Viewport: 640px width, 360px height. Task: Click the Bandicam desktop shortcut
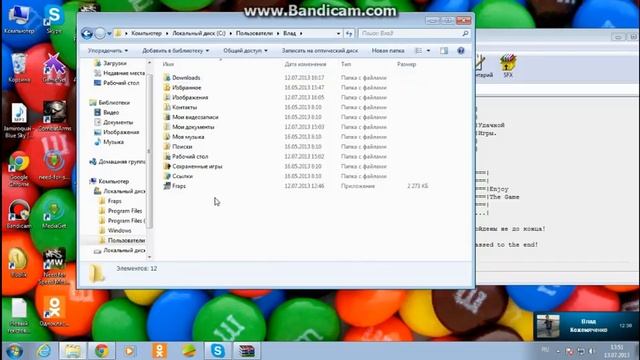point(19,214)
